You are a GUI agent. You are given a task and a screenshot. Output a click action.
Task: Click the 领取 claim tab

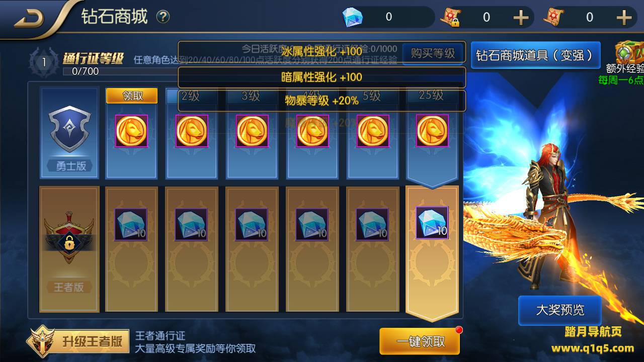click(x=132, y=96)
